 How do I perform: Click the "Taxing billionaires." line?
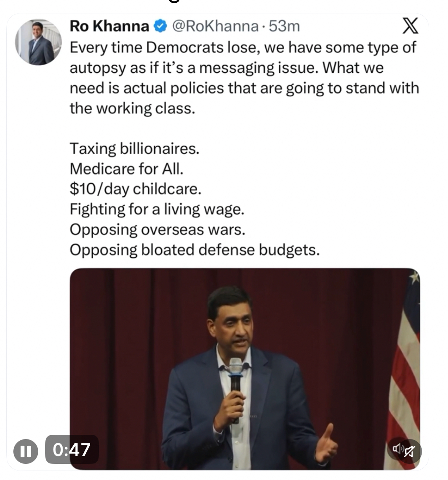pyautogui.click(x=135, y=149)
